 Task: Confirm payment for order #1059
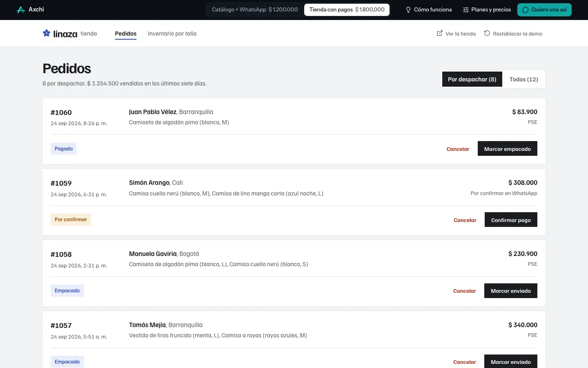(511, 220)
